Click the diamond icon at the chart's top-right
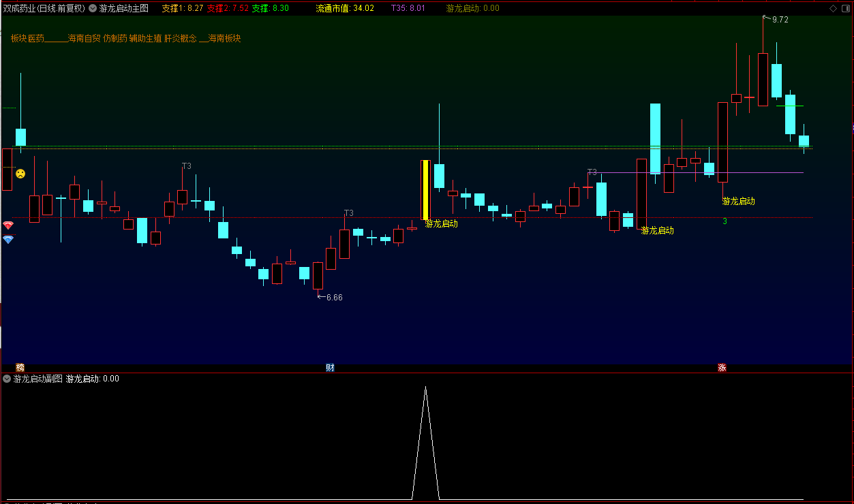The image size is (854, 504). 833,8
